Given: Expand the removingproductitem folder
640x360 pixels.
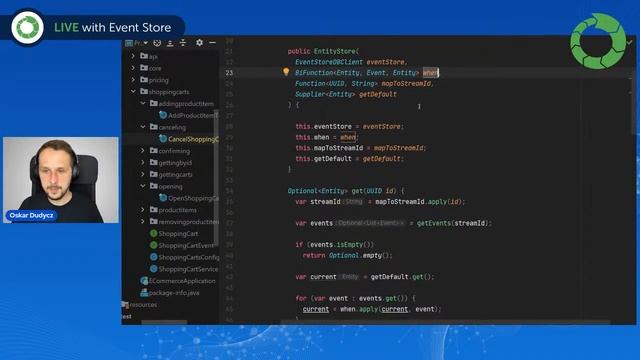Looking at the screenshot, I should tap(143, 222).
